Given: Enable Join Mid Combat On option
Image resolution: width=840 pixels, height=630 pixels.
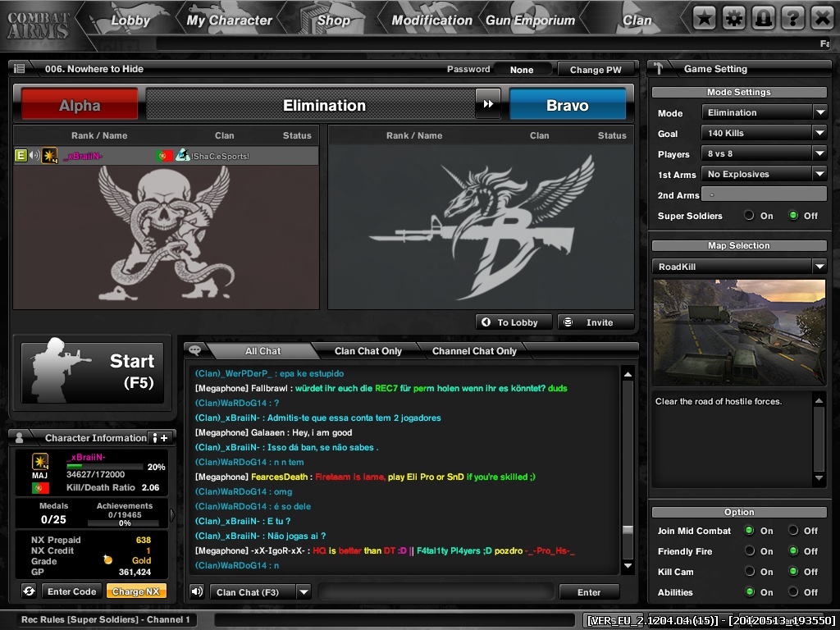Looking at the screenshot, I should point(749,531).
